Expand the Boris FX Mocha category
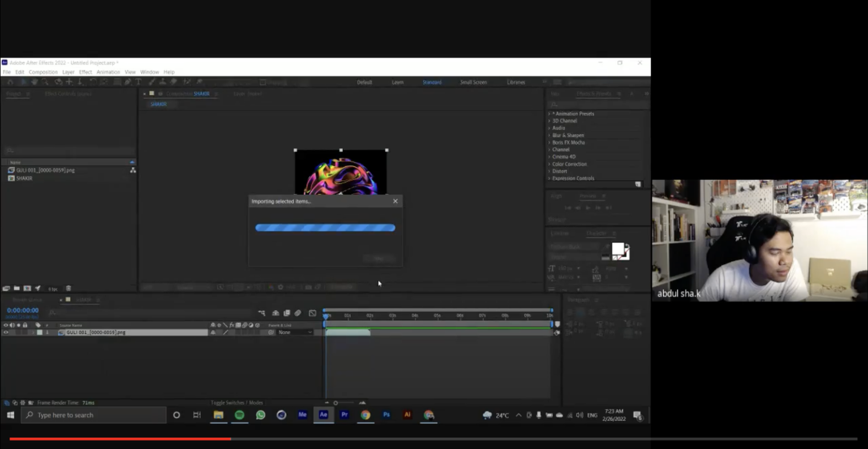 [x=549, y=143]
